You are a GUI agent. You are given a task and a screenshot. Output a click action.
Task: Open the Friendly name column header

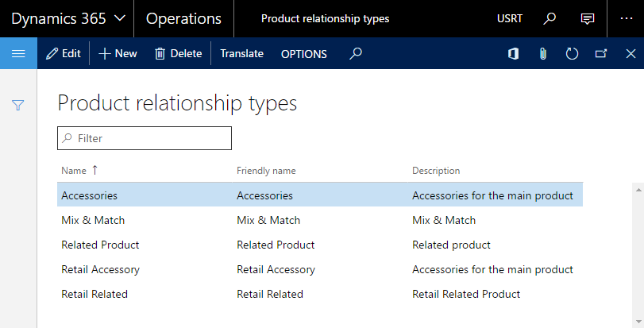pyautogui.click(x=266, y=171)
